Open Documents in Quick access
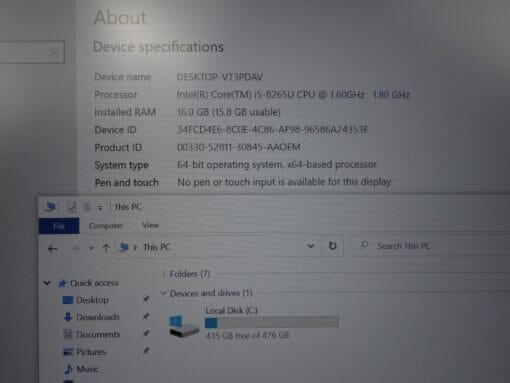The width and height of the screenshot is (510, 383). point(98,334)
